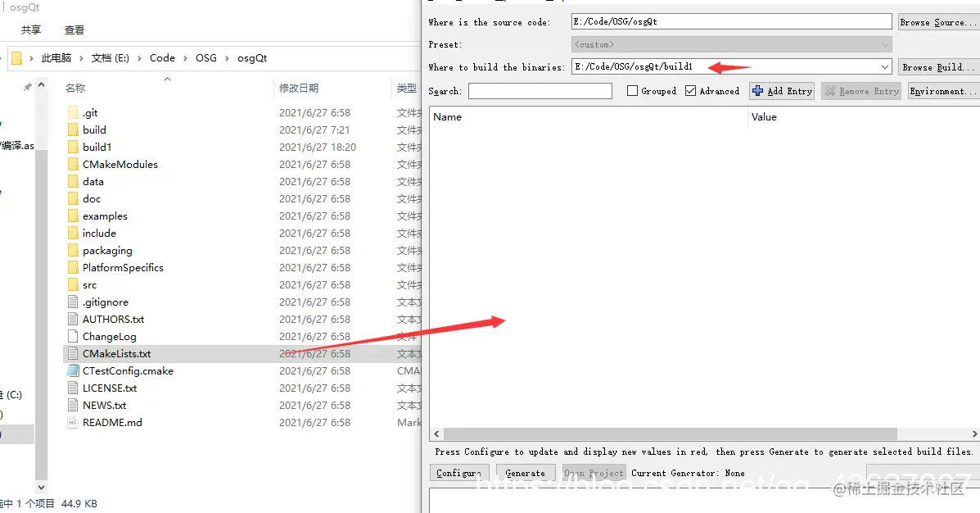Click the .gitignore file icon

tap(73, 302)
